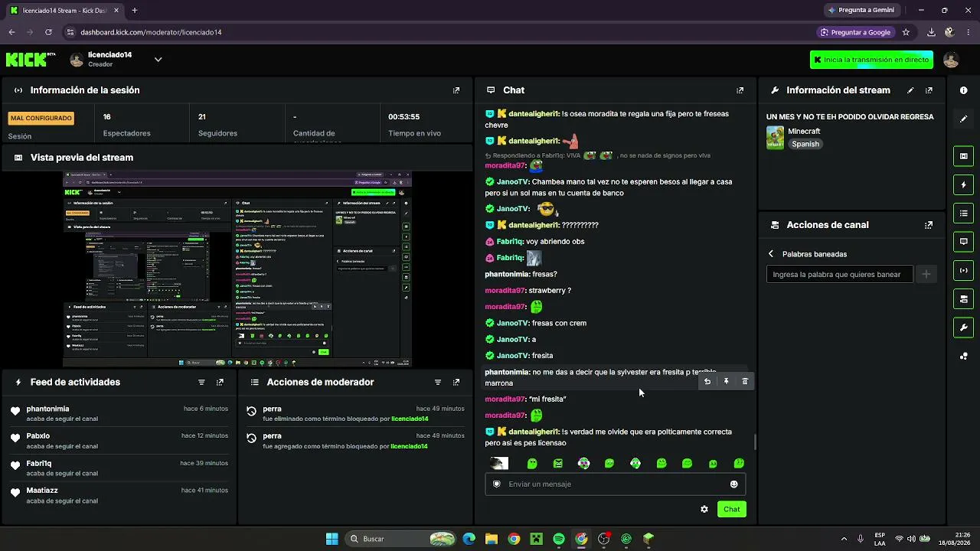Click the browser address bar

point(436,32)
